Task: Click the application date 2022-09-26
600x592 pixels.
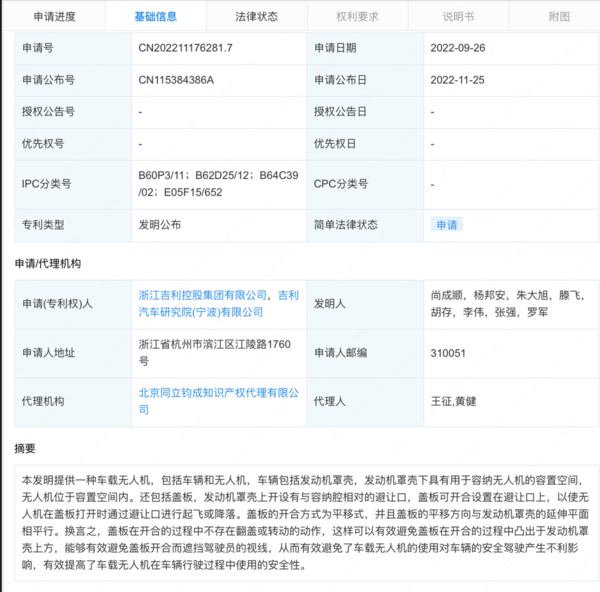Action: tap(458, 48)
